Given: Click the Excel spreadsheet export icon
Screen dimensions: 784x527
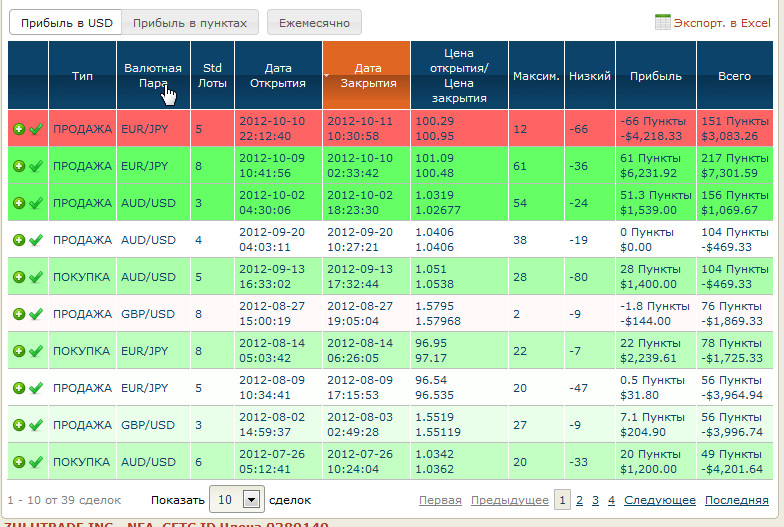Looking at the screenshot, I should pyautogui.click(x=662, y=22).
